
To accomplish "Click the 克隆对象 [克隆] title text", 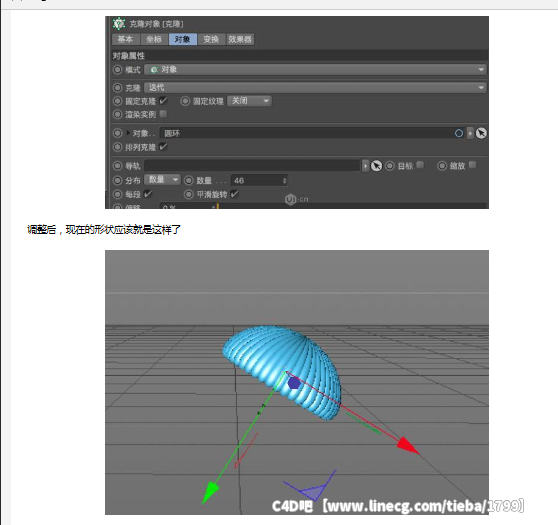I will point(156,24).
